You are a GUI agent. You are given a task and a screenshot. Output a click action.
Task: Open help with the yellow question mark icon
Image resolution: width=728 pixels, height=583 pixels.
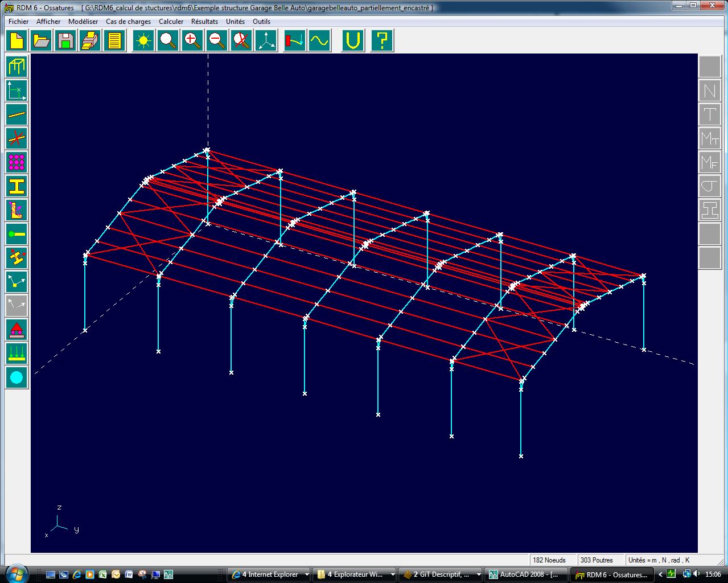click(382, 41)
